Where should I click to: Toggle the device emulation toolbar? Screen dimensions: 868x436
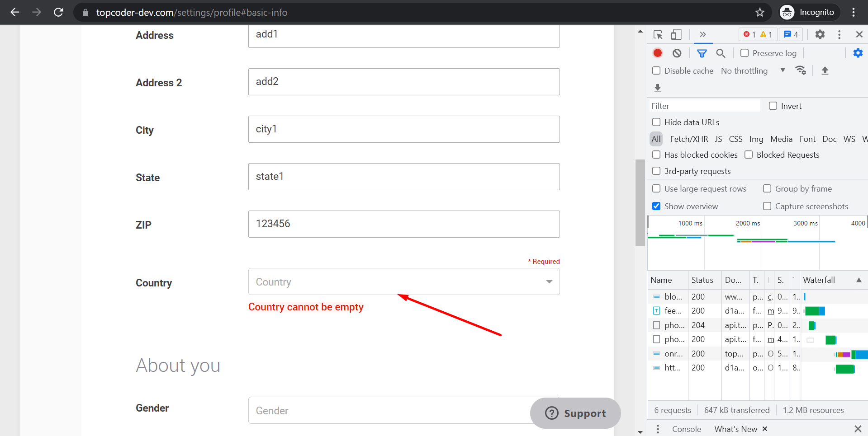point(676,34)
